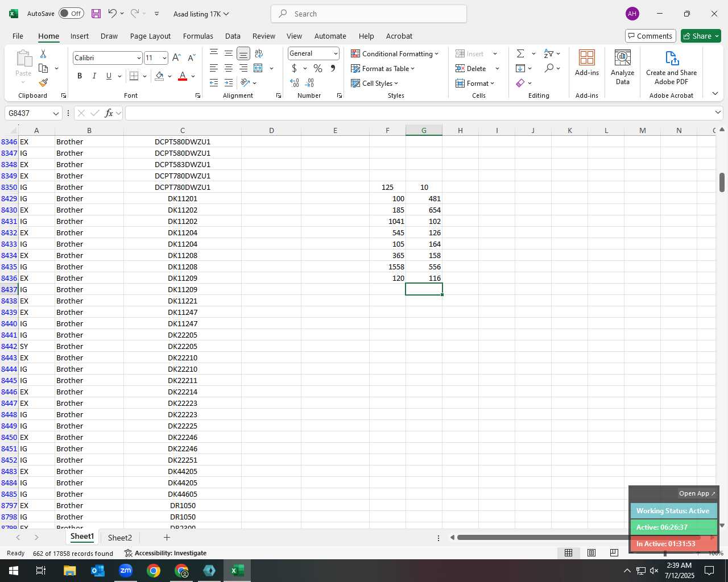Image resolution: width=728 pixels, height=582 pixels.
Task: Open Outlook from the taskbar
Action: point(97,571)
